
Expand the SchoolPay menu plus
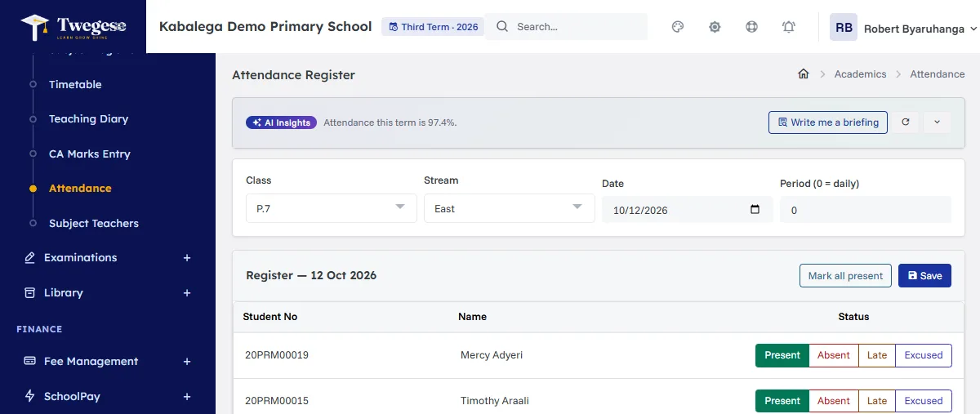coord(187,397)
